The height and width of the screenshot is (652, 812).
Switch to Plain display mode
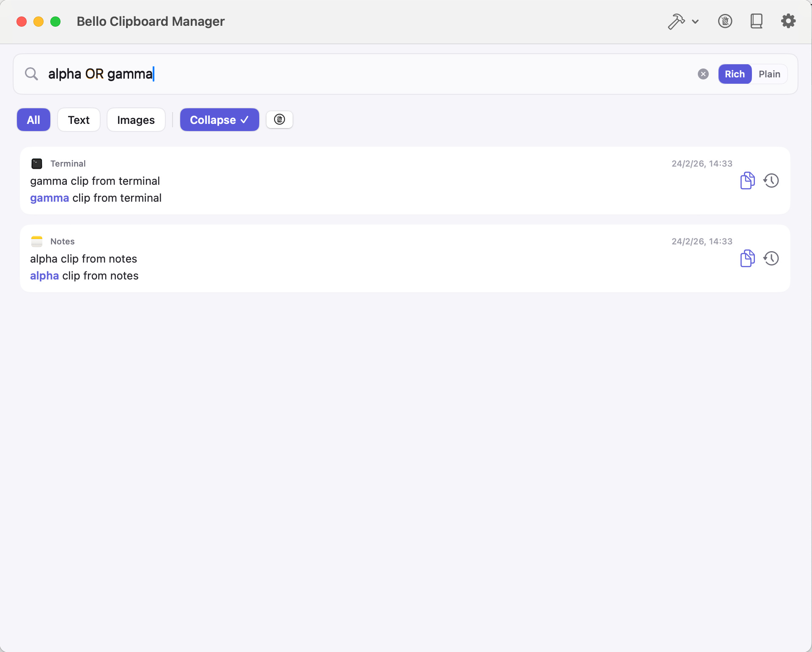tap(769, 74)
